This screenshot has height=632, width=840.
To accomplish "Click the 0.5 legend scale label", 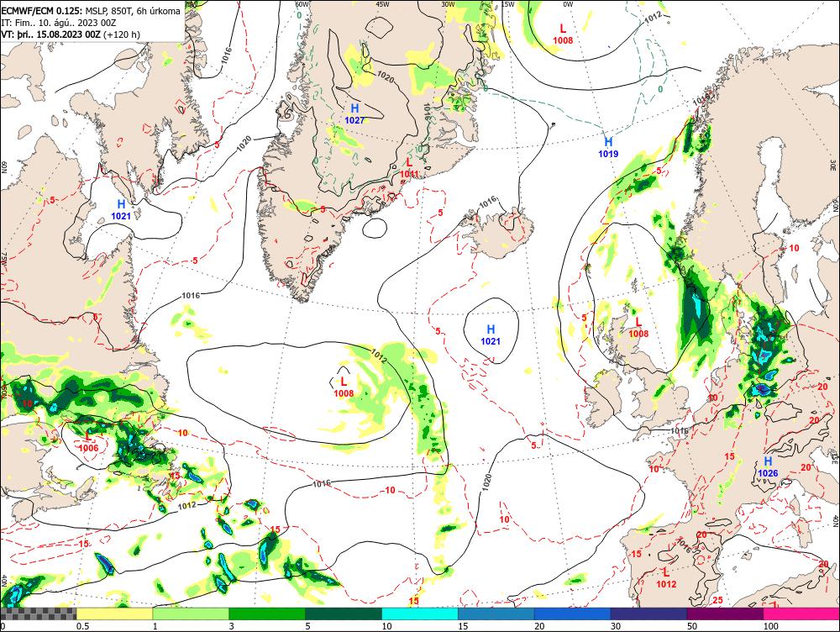I will (x=82, y=626).
